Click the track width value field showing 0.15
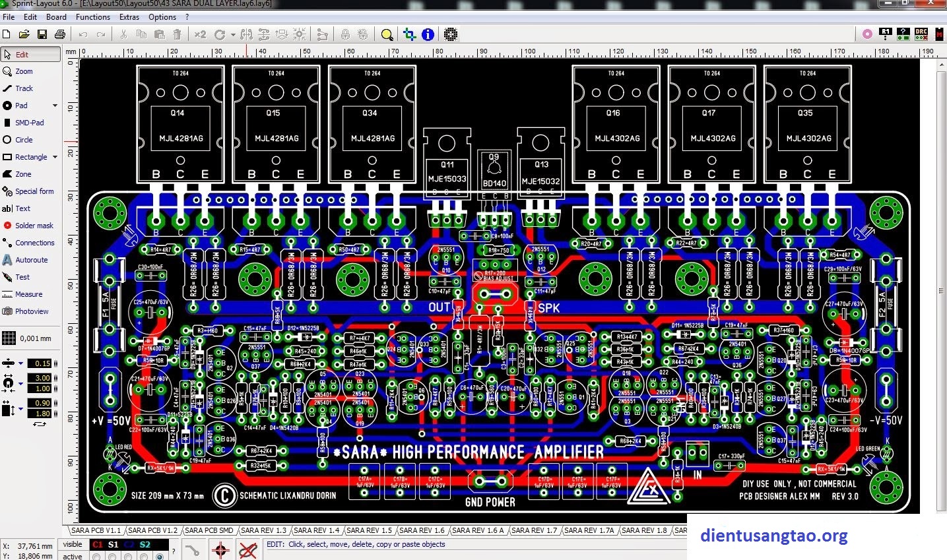Screen dimensions: 947x560 [x=40, y=363]
